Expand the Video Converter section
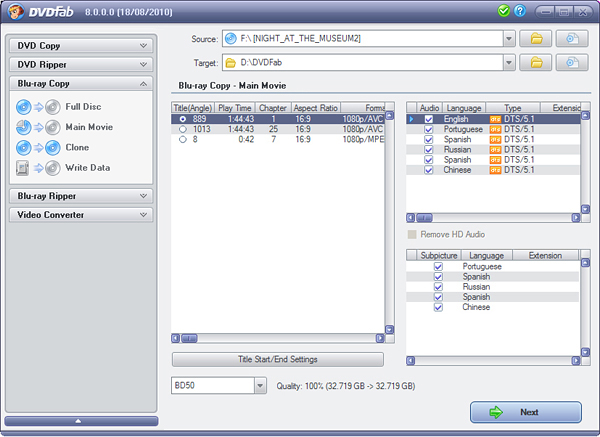This screenshot has height=437, width=600. coord(81,215)
